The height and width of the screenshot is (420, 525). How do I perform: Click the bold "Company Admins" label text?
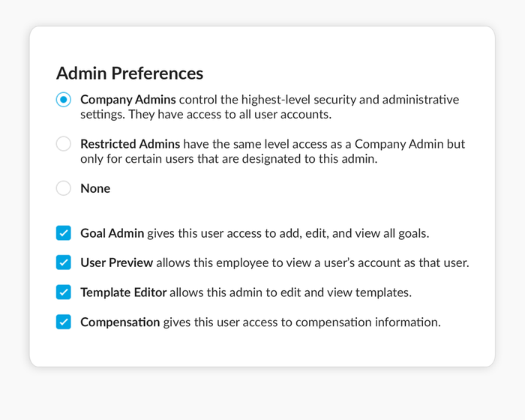128,100
